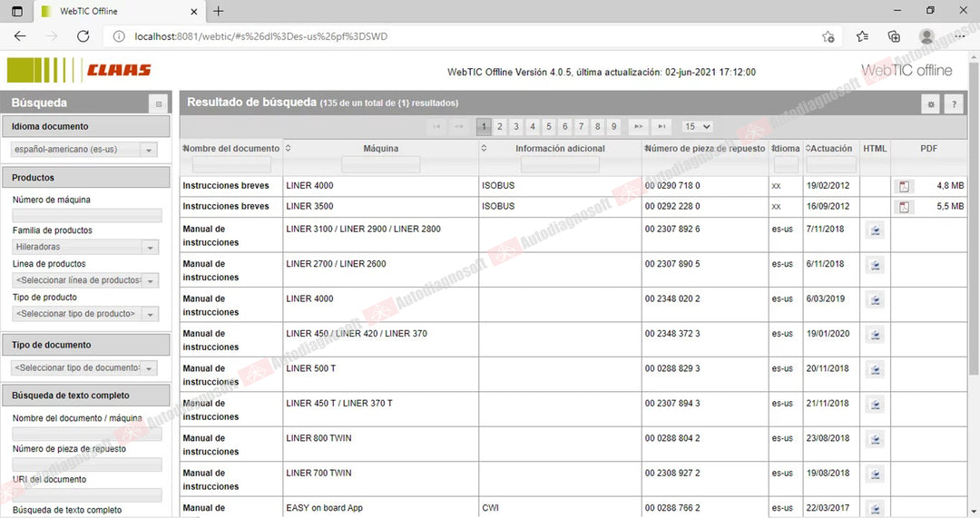Sort by Información adicional column header
This screenshot has height=518, width=980.
tap(560, 149)
